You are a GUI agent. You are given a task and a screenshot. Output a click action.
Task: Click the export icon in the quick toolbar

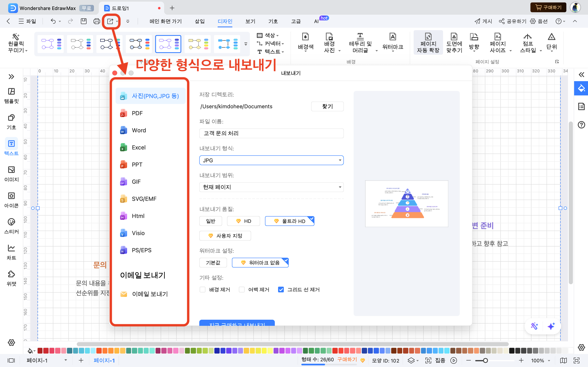[x=110, y=21]
